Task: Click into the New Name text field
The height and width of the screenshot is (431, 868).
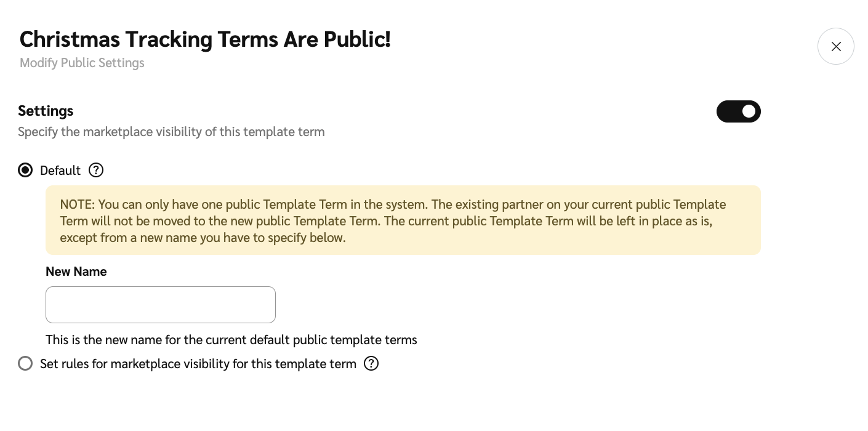Action: 161,305
